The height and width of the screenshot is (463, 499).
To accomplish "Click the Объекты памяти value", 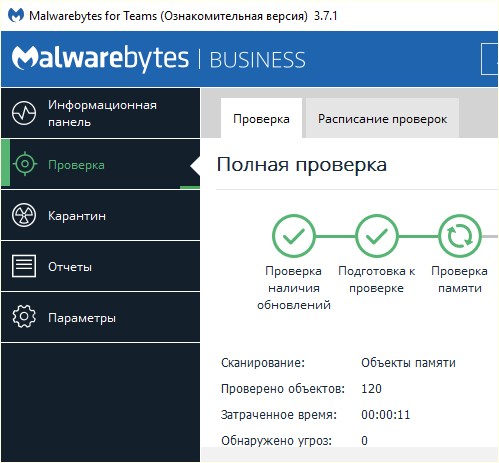I will click(x=408, y=362).
